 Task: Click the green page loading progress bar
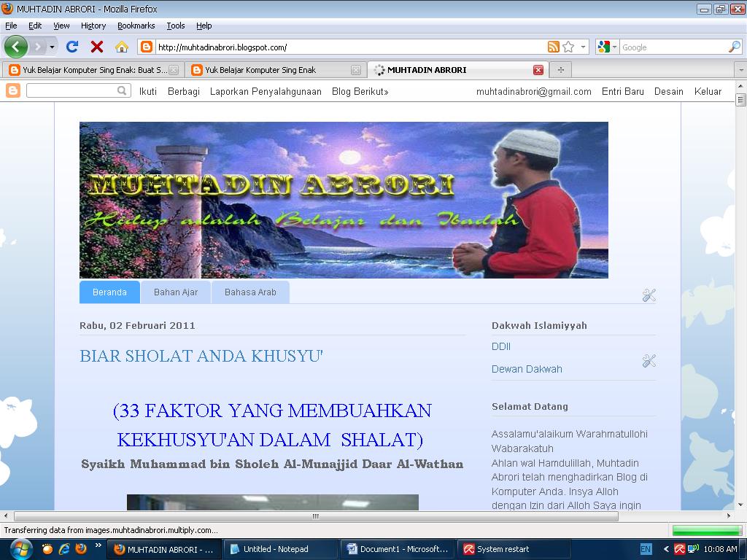coord(706,530)
